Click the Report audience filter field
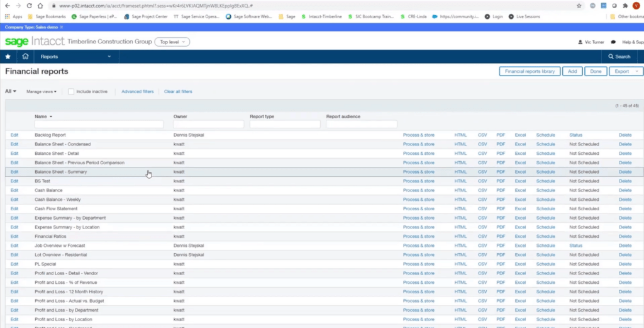Image resolution: width=644 pixels, height=328 pixels. tap(362, 124)
